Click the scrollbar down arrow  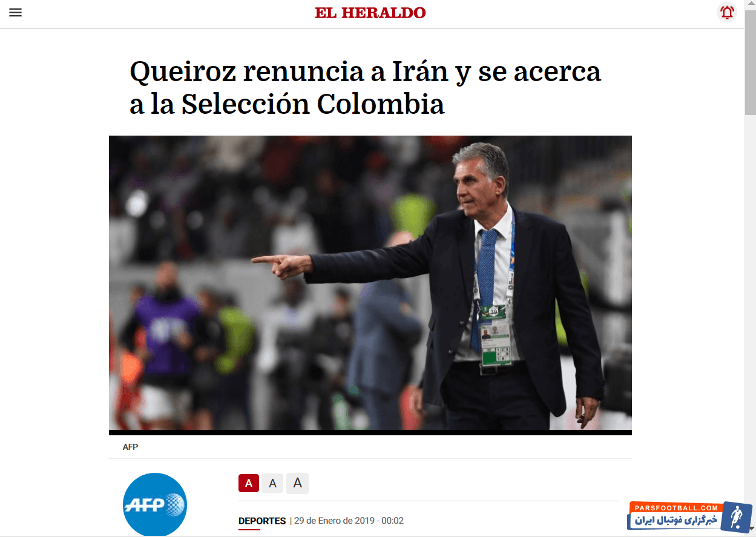[750, 532]
